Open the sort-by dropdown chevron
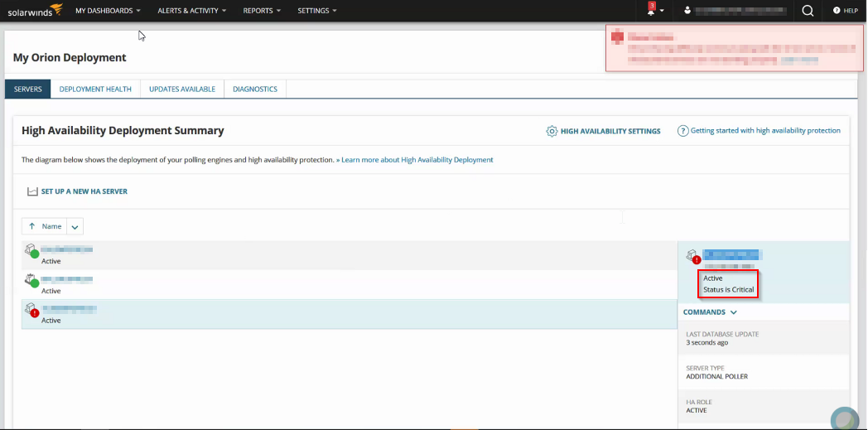The height and width of the screenshot is (430, 868). coord(75,226)
